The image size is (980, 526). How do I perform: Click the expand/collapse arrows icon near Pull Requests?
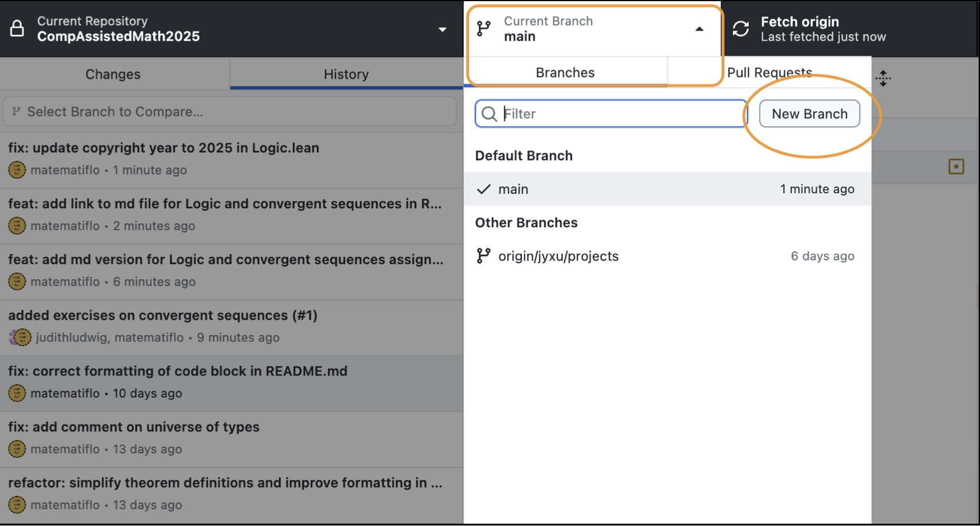(x=883, y=78)
